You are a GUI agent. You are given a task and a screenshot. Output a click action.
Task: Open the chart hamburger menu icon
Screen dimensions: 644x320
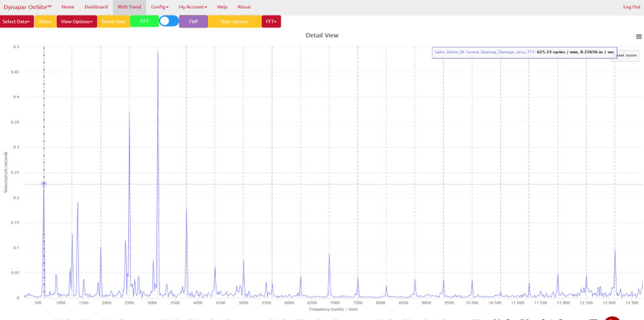coord(639,36)
